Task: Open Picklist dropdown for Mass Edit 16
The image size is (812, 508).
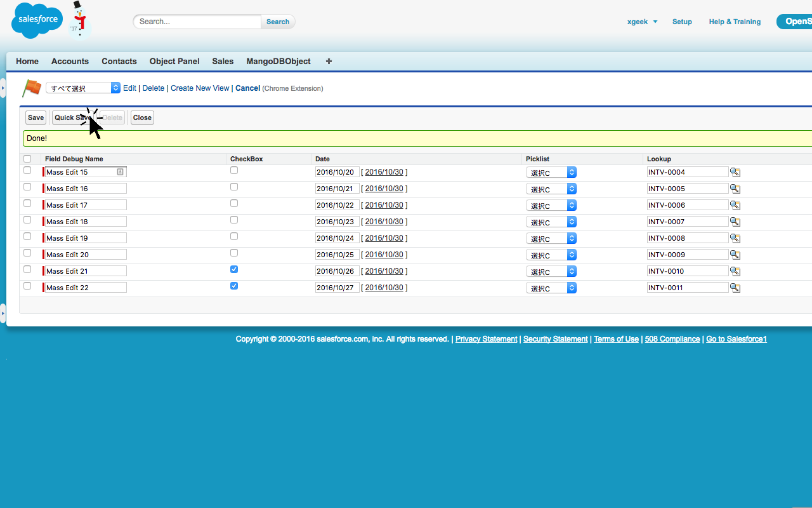Action: 551,189
